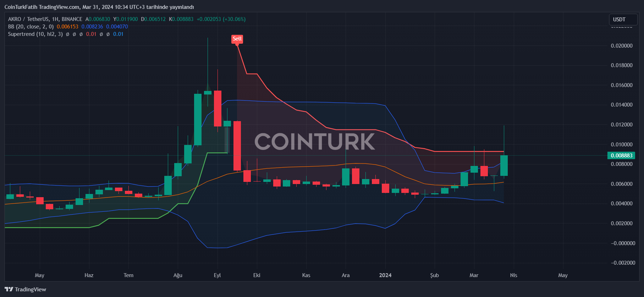The height and width of the screenshot is (297, 644).
Task: Click the AKRO / TetherUS symbol title
Action: pos(45,19)
